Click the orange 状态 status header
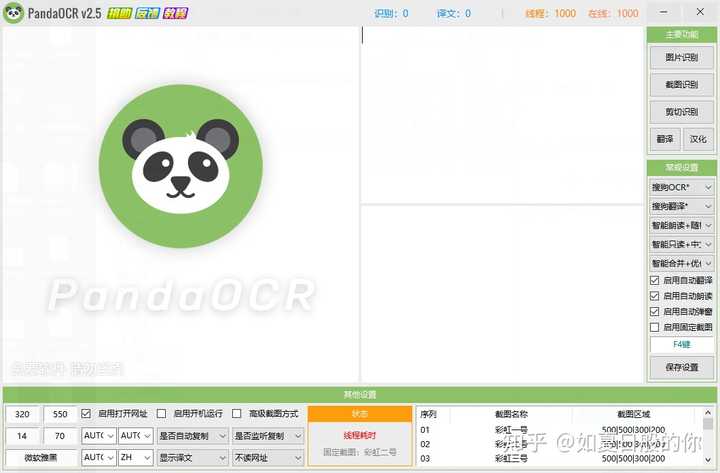The width and height of the screenshot is (720, 473). pyautogui.click(x=360, y=414)
